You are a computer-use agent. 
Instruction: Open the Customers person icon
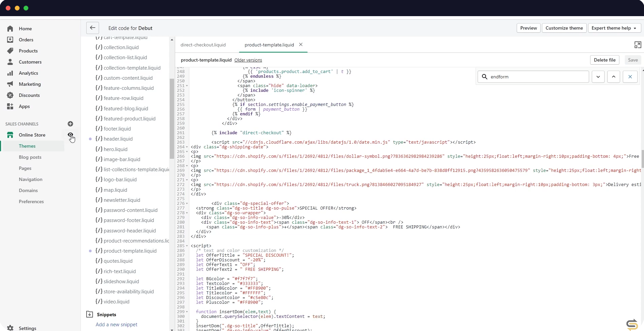[10, 62]
